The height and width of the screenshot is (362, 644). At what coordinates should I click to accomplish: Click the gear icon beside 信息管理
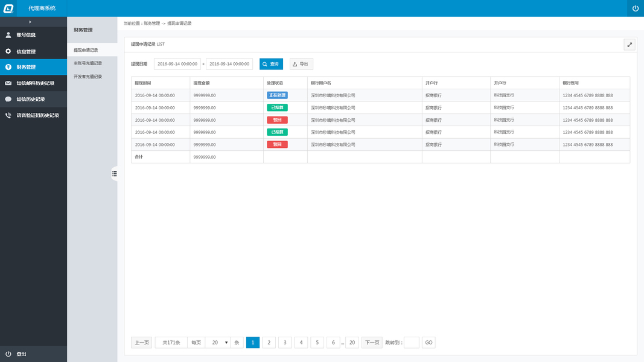pos(8,51)
